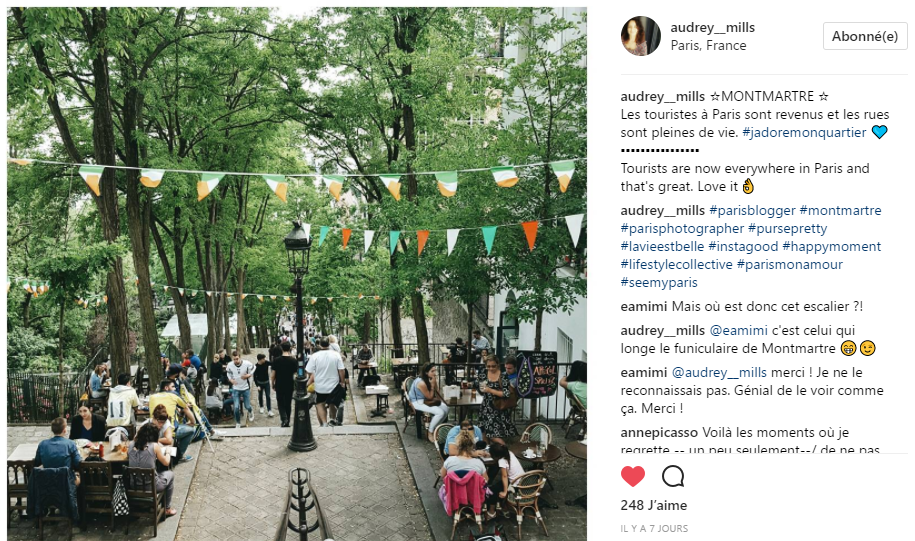
Task: Open the IL Y A 7 JOURS timestamp
Action: 654,529
